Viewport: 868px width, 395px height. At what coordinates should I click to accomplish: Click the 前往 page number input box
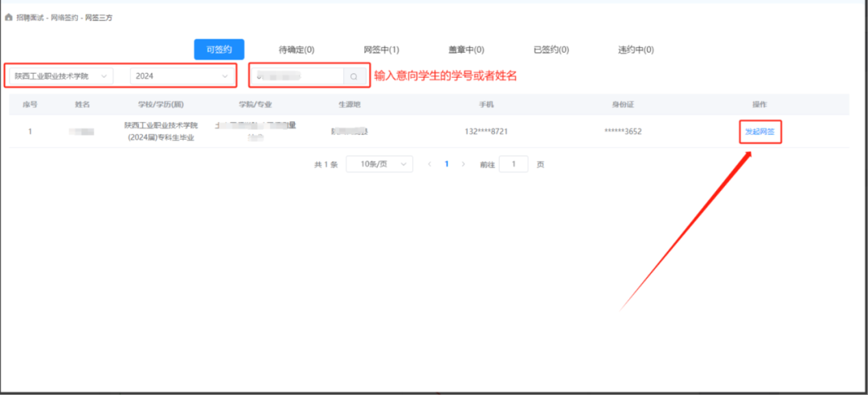point(513,164)
